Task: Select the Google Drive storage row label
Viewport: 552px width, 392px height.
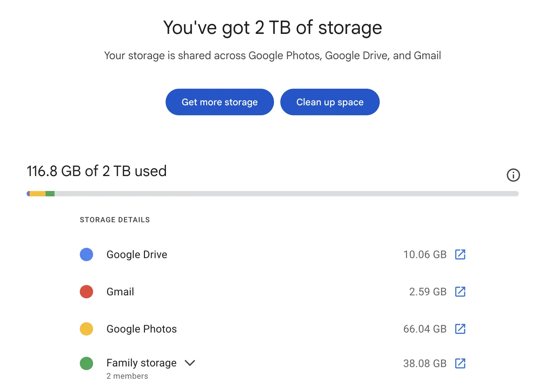Action: (x=137, y=254)
